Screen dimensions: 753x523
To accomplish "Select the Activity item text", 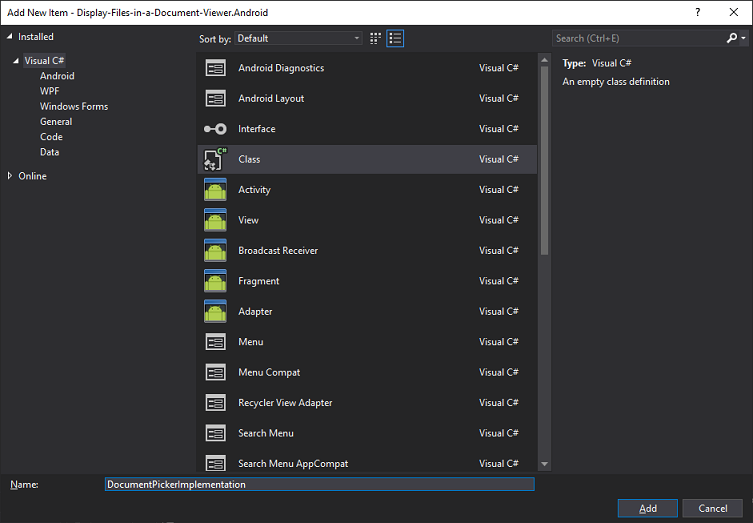I will (x=254, y=190).
